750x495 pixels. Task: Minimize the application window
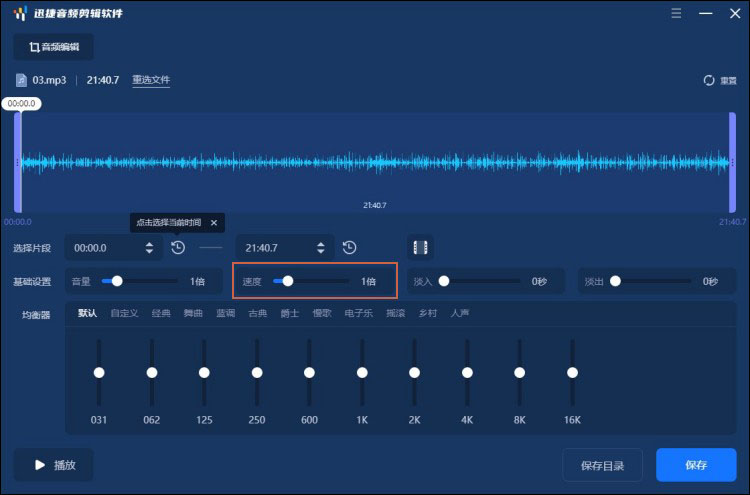click(706, 13)
